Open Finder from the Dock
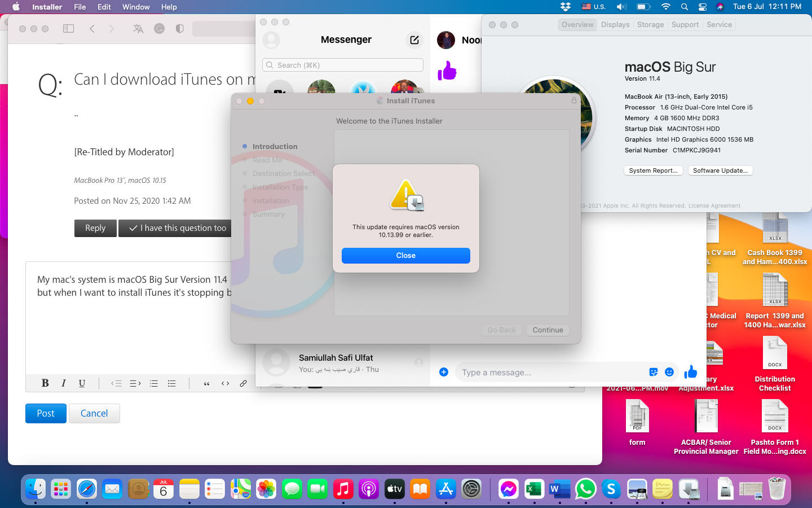The image size is (812, 508). point(36,489)
